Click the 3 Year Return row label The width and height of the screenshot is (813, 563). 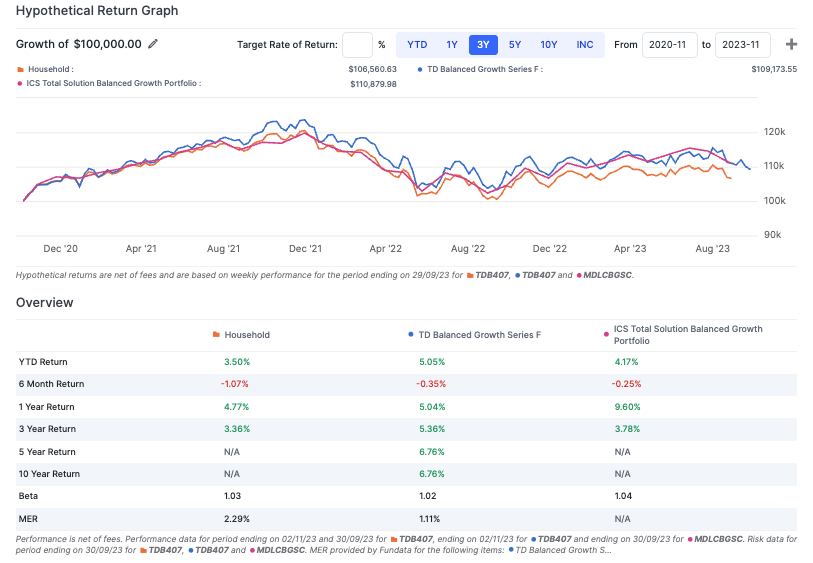[47, 429]
